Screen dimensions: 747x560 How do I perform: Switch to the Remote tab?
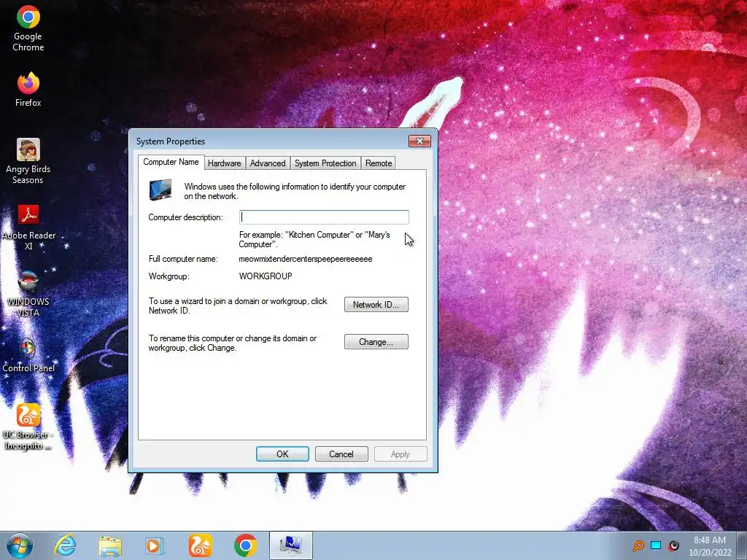click(x=379, y=163)
